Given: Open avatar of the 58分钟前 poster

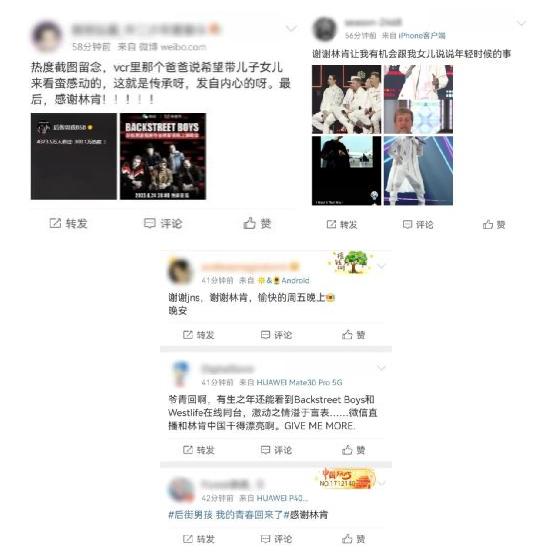Looking at the screenshot, I should [x=47, y=36].
